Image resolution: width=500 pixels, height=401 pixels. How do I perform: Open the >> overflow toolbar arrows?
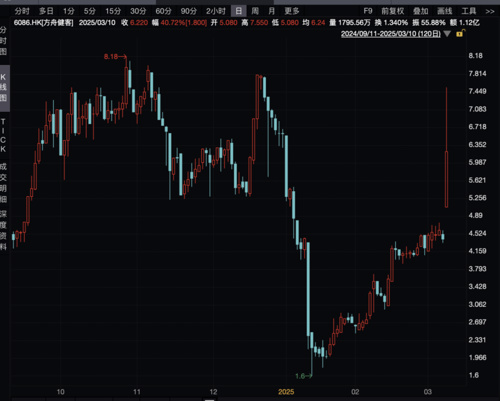pos(490,11)
